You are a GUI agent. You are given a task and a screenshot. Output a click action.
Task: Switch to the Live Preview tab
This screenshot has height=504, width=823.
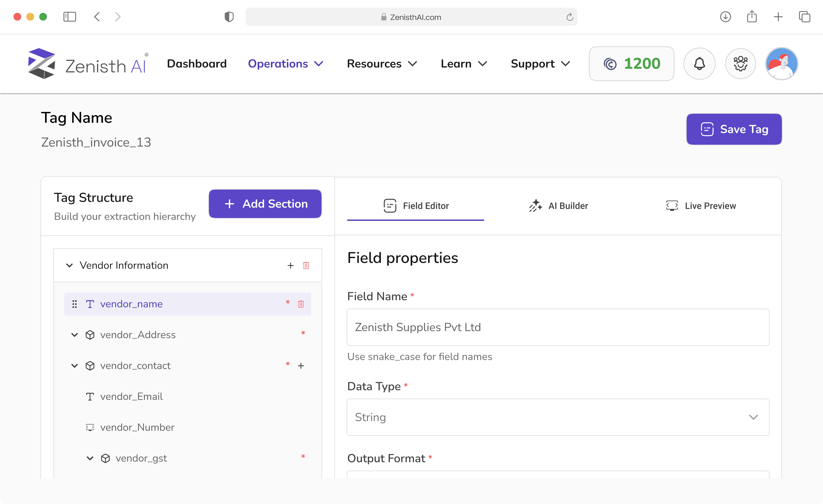click(x=701, y=206)
